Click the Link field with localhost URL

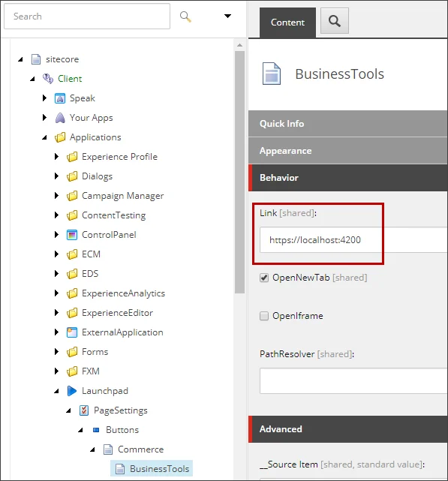353,240
